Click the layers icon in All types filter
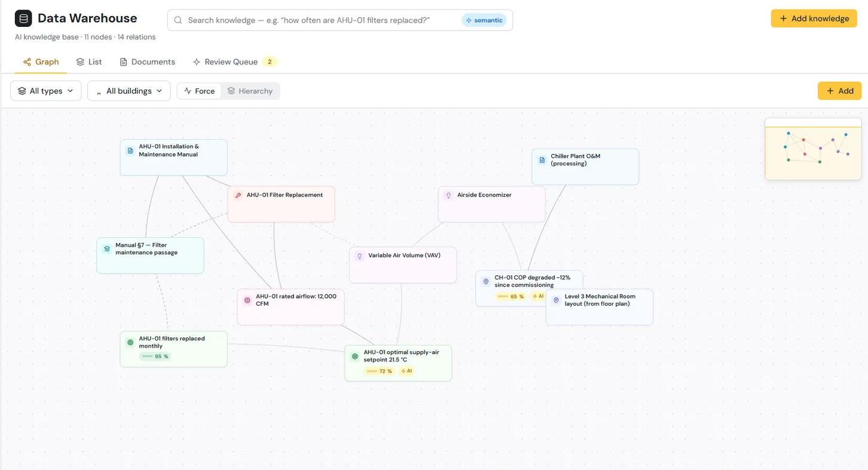This screenshot has height=470, width=868. tap(22, 91)
